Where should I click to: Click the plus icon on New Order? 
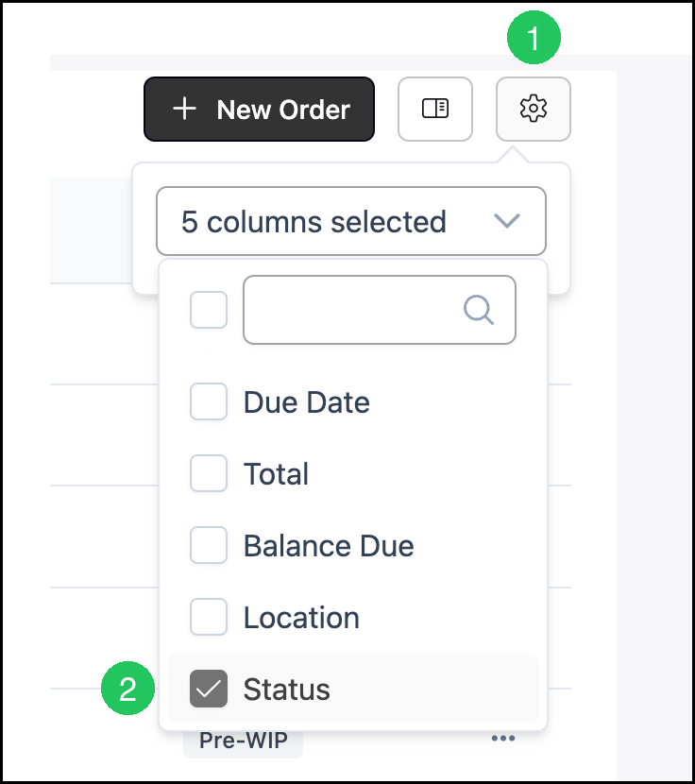184,109
